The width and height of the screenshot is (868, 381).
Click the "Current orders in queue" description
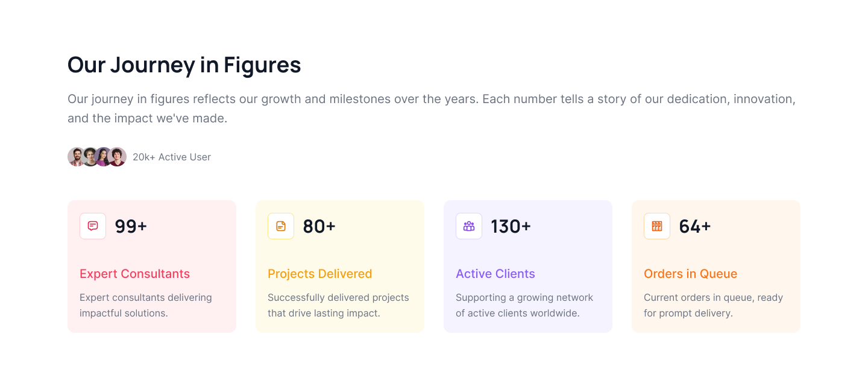tap(713, 305)
